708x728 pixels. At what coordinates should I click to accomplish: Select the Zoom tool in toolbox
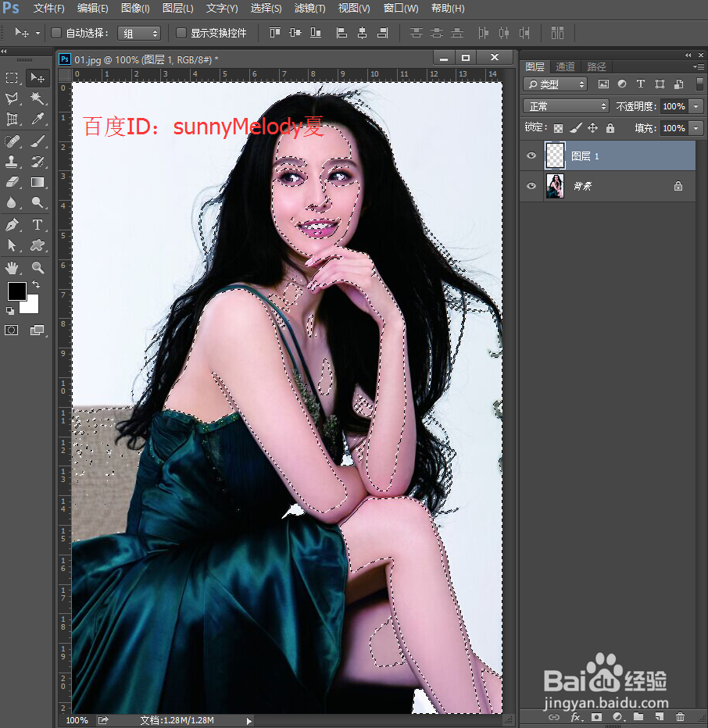coord(38,267)
